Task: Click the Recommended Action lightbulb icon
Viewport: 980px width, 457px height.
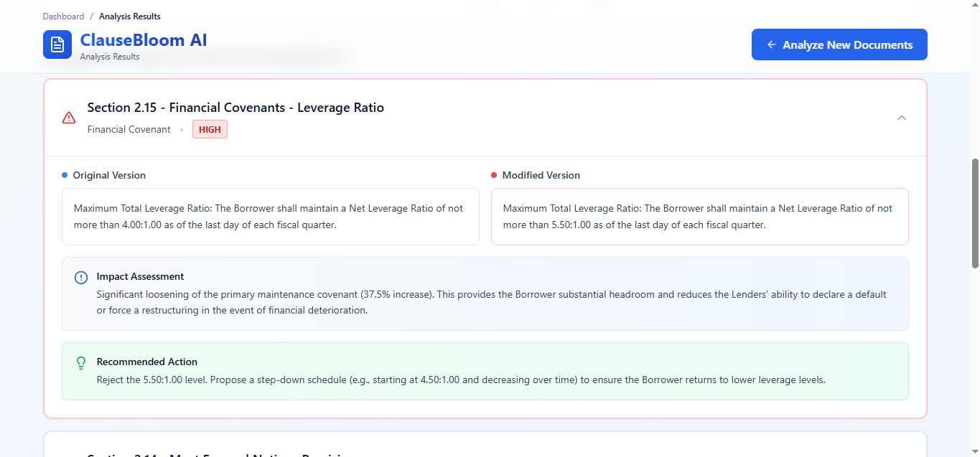Action: coord(81,363)
